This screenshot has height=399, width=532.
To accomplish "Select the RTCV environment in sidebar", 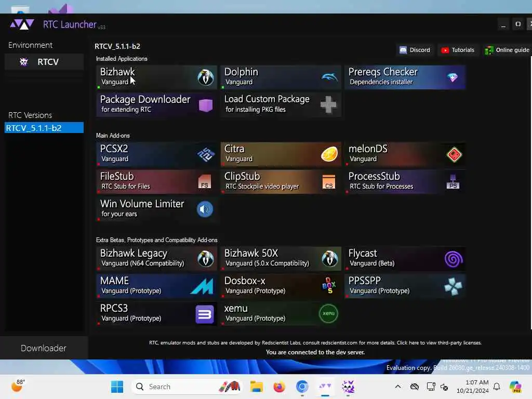I will (44, 62).
